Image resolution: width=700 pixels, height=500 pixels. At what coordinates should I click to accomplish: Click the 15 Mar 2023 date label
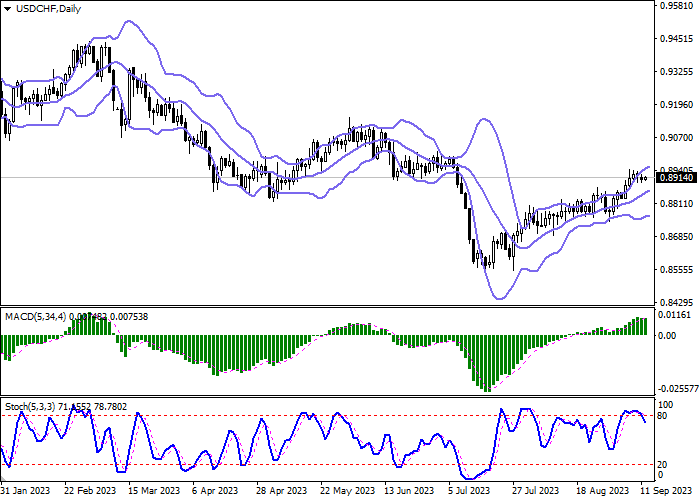click(x=154, y=490)
